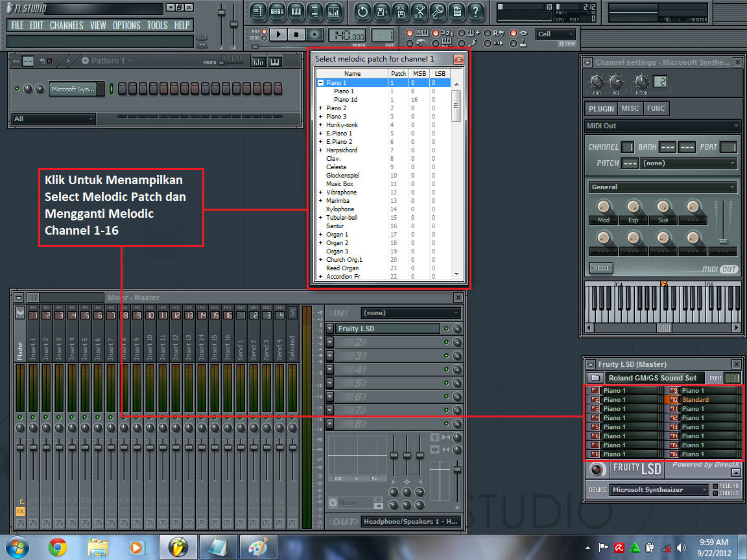The width and height of the screenshot is (747, 560).
Task: Click the Undo history icon
Action: click(x=362, y=12)
